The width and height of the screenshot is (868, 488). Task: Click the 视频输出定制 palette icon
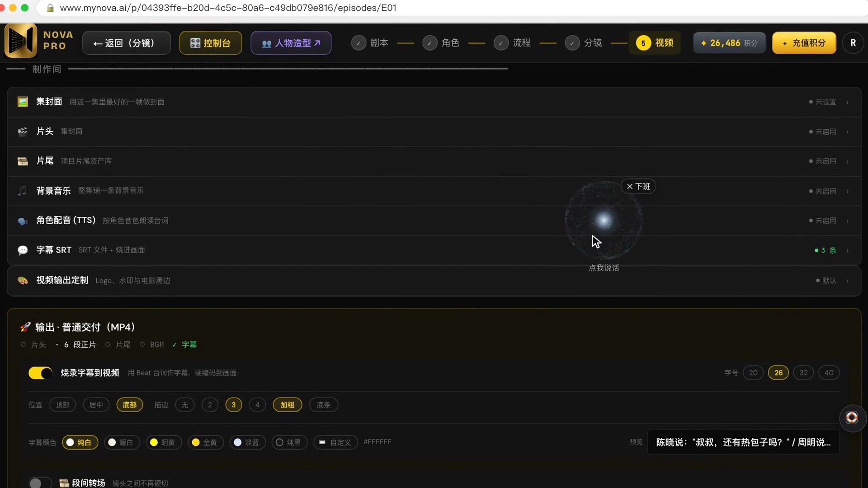click(x=23, y=281)
